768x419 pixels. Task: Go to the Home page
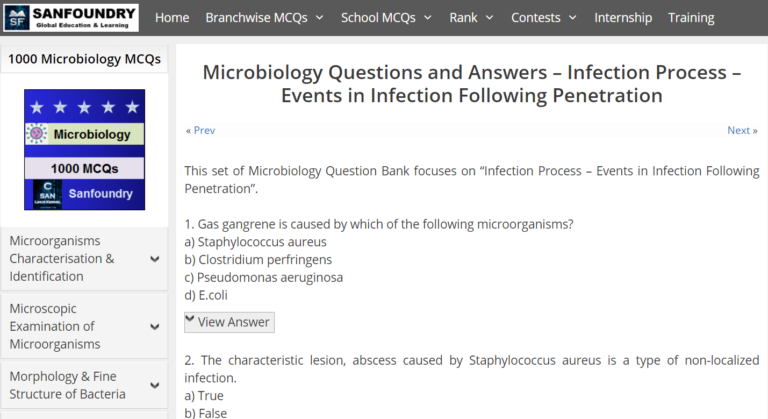click(x=172, y=17)
